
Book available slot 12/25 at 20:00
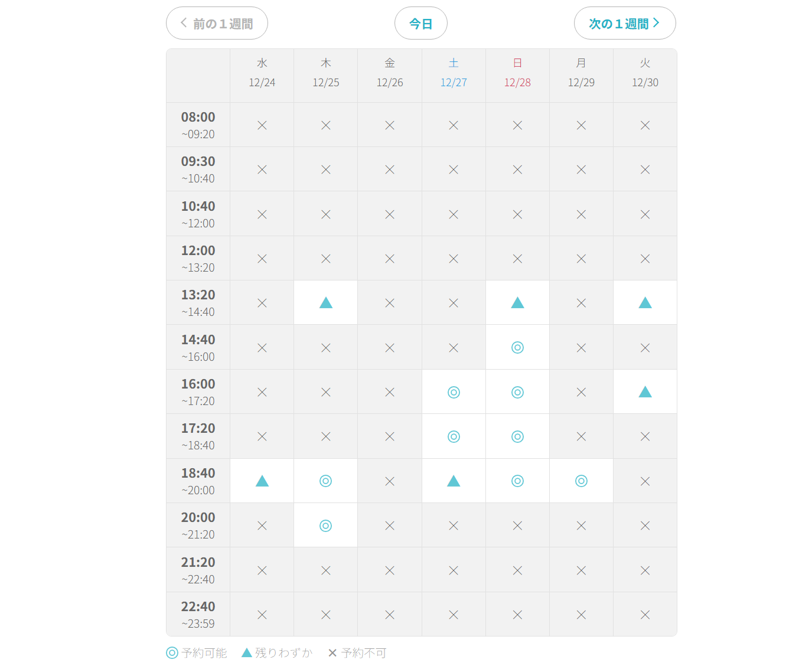[326, 526]
